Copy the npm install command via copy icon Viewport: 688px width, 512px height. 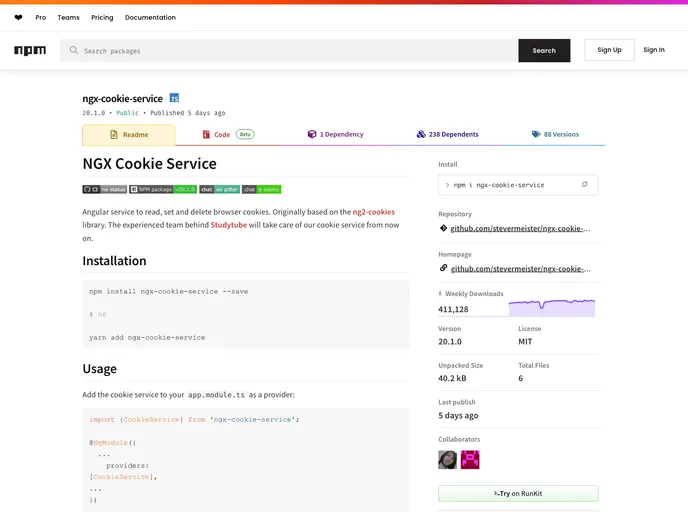[584, 185]
